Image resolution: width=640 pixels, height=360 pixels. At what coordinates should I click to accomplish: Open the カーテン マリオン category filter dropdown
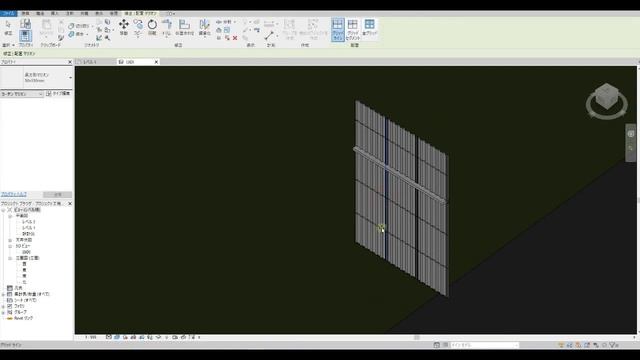pyautogui.click(x=22, y=94)
